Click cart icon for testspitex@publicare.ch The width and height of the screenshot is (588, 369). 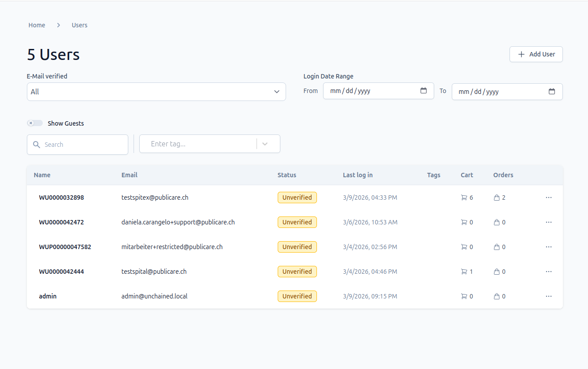coord(464,198)
